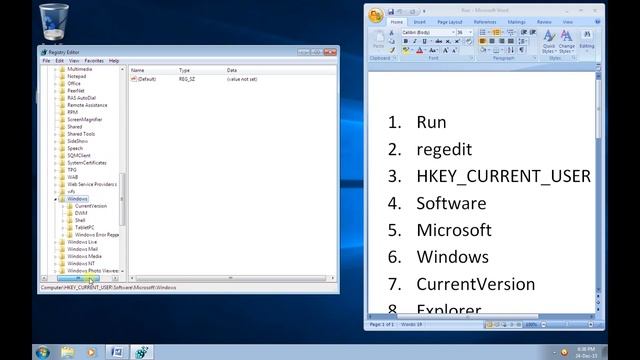Apply strikethrough in Word ribbon
Viewport: 640px width, 360px height.
tap(438, 41)
